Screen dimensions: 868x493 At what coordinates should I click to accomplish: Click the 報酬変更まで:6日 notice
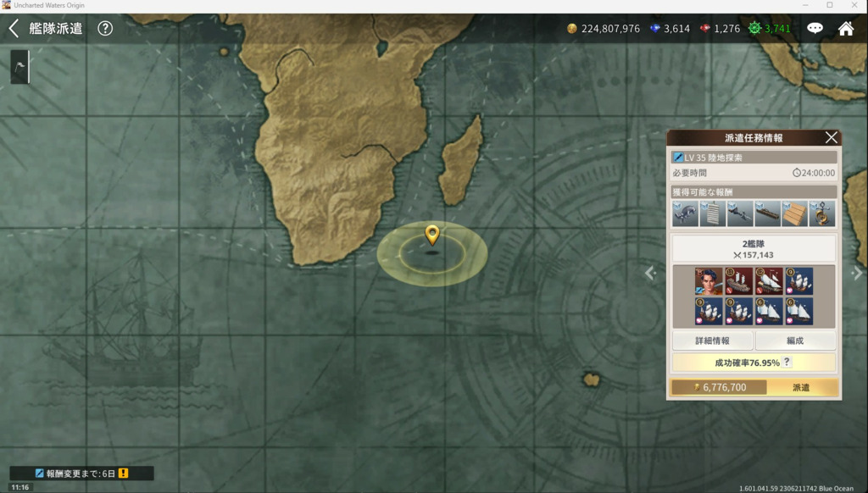tap(81, 474)
